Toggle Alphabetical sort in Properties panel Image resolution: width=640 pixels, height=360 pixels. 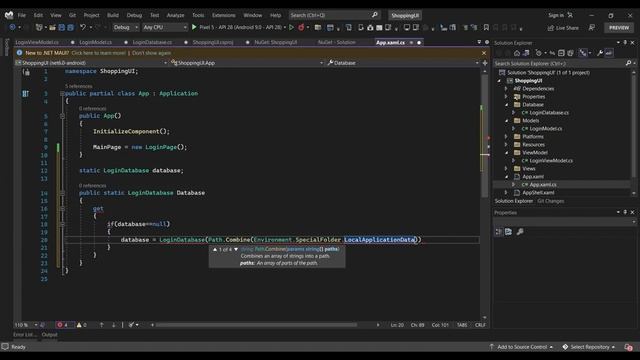click(508, 232)
